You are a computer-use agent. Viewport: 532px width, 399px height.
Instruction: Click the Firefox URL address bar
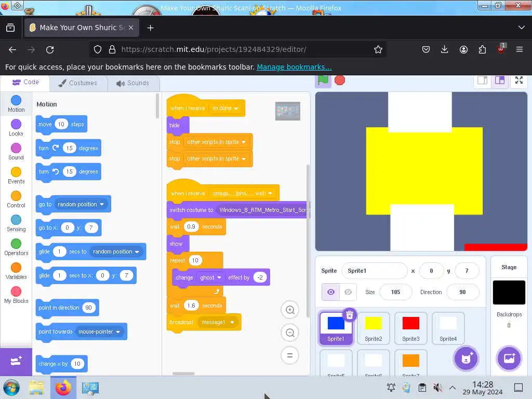click(x=237, y=49)
